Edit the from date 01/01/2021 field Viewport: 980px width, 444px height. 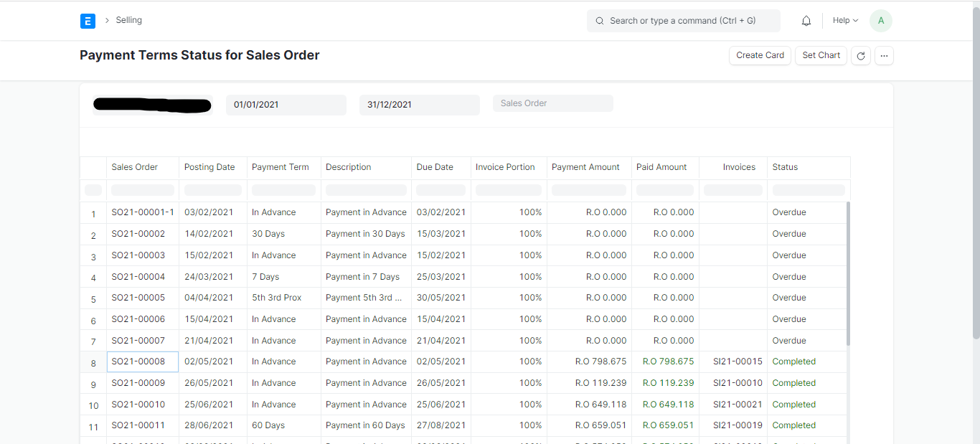(286, 105)
